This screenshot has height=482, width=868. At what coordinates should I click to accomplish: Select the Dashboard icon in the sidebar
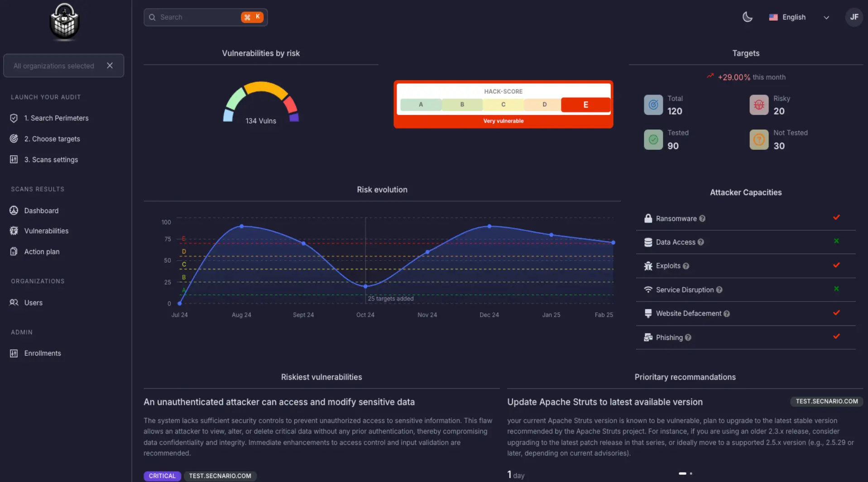[x=14, y=210]
